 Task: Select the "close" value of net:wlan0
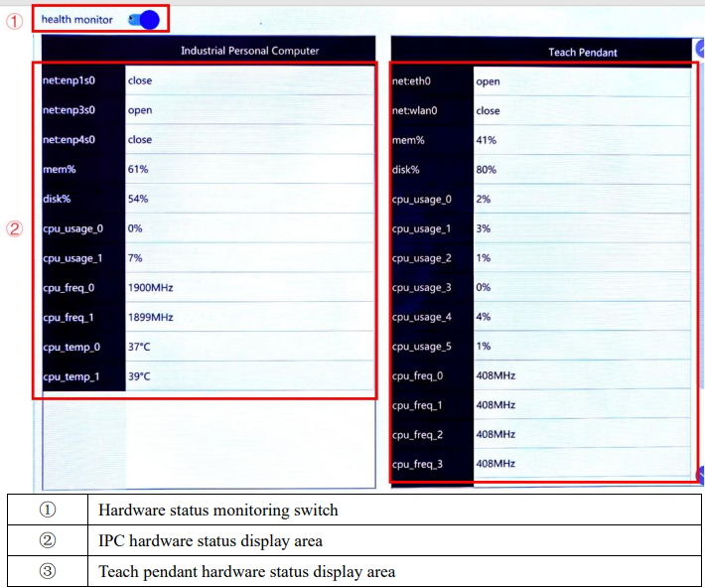pyautogui.click(x=488, y=110)
